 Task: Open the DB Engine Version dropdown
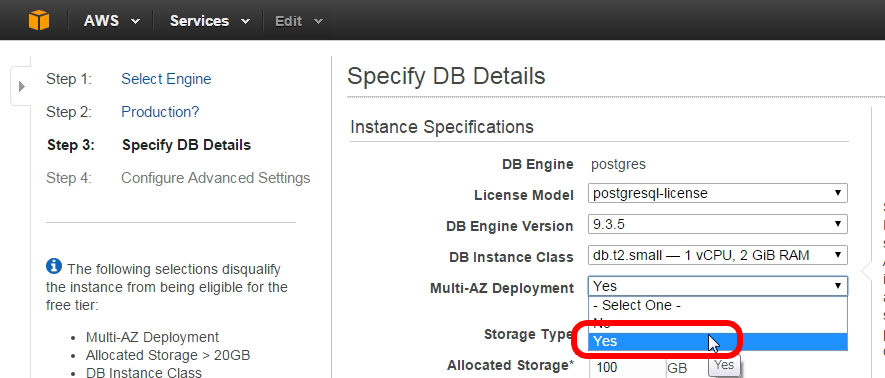[717, 225]
